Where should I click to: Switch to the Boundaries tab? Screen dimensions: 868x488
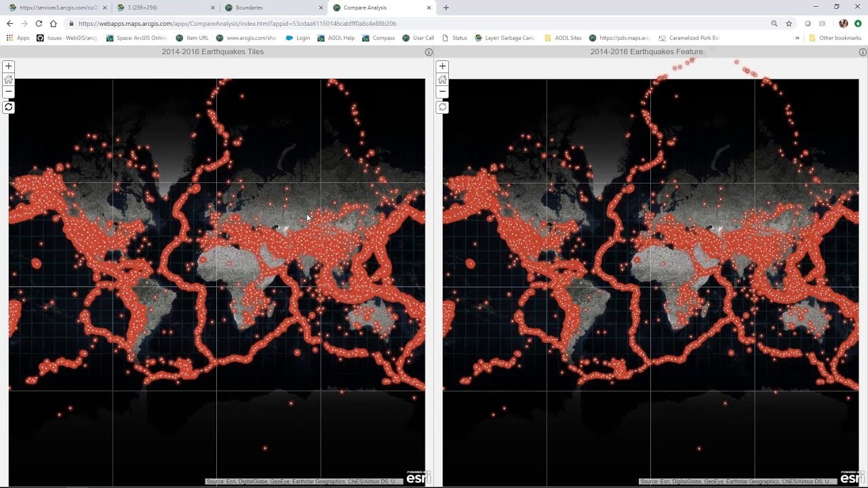pos(272,7)
